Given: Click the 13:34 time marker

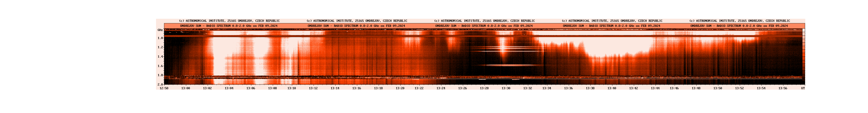Looking at the screenshot, I should click(547, 88).
